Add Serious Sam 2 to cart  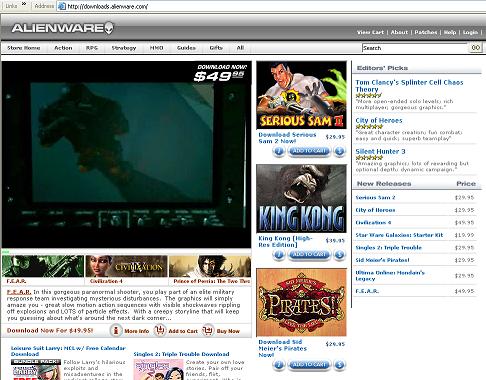point(309,151)
